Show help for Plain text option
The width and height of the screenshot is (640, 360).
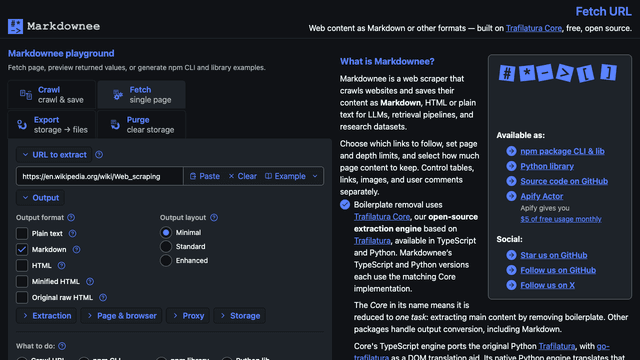point(72,233)
